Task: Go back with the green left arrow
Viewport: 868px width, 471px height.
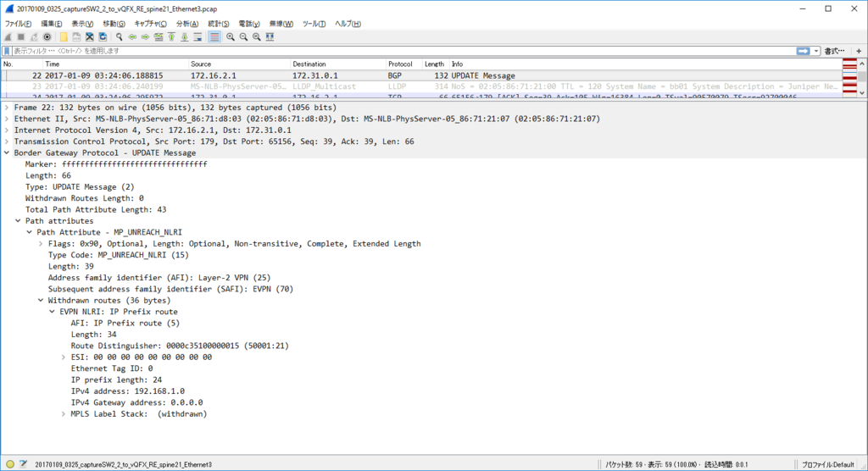Action: tap(132, 37)
